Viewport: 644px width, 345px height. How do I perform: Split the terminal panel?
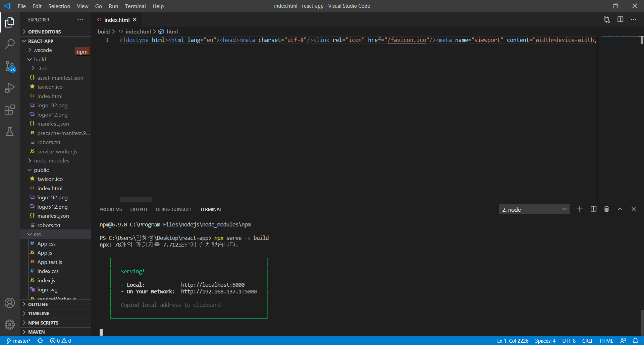(593, 209)
